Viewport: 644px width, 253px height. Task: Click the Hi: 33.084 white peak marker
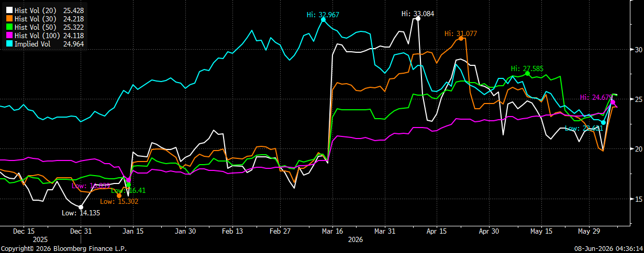[x=418, y=18]
